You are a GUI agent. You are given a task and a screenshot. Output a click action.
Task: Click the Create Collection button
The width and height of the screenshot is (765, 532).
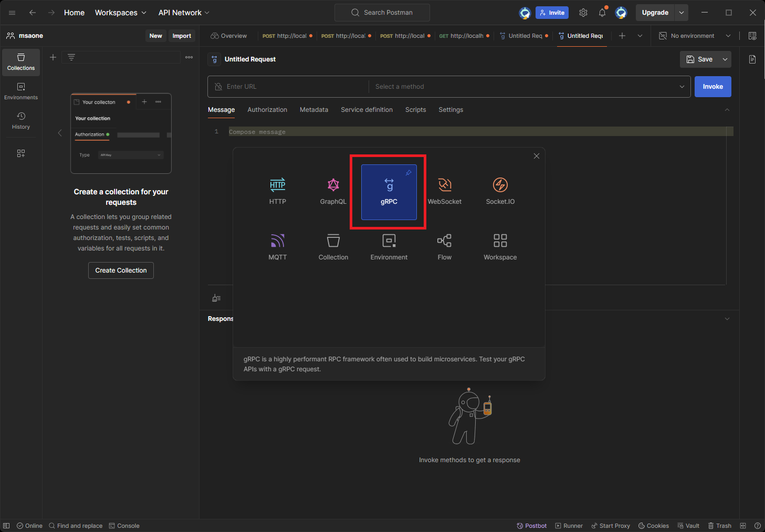(121, 270)
